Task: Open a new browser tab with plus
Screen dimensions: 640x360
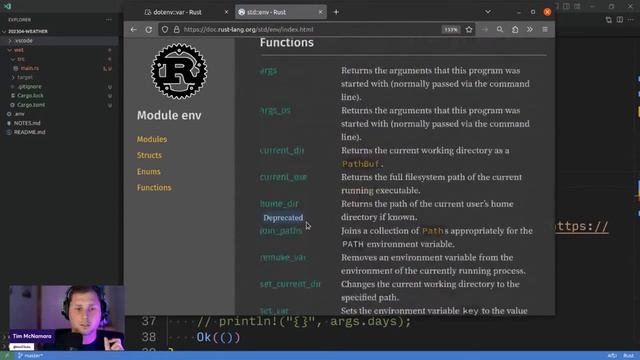Action: tap(336, 12)
